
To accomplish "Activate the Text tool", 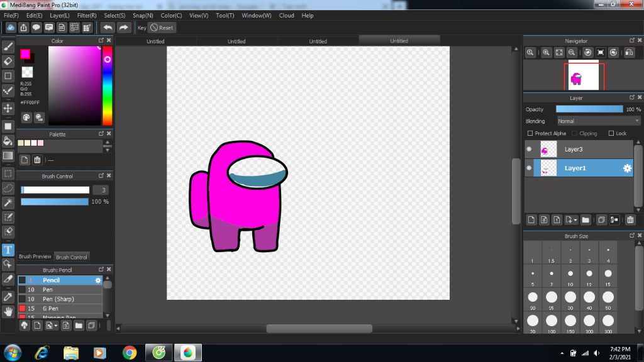I will click(8, 250).
